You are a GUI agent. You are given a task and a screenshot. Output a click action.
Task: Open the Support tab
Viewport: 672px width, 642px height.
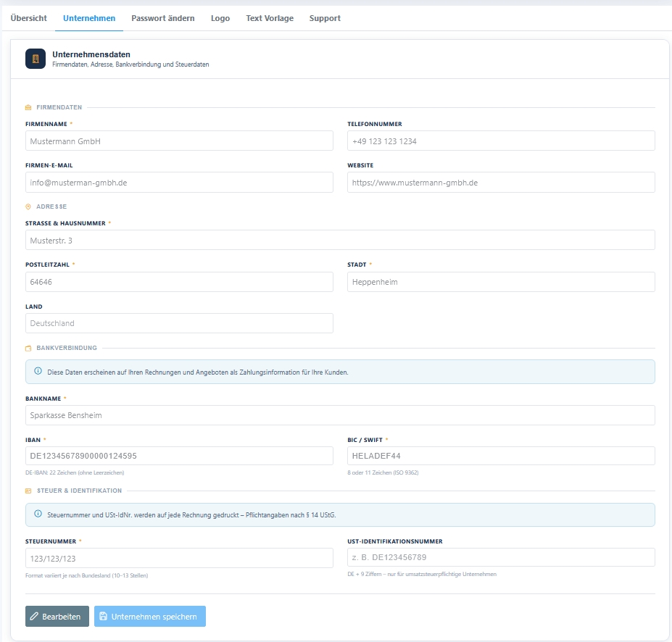coord(325,18)
